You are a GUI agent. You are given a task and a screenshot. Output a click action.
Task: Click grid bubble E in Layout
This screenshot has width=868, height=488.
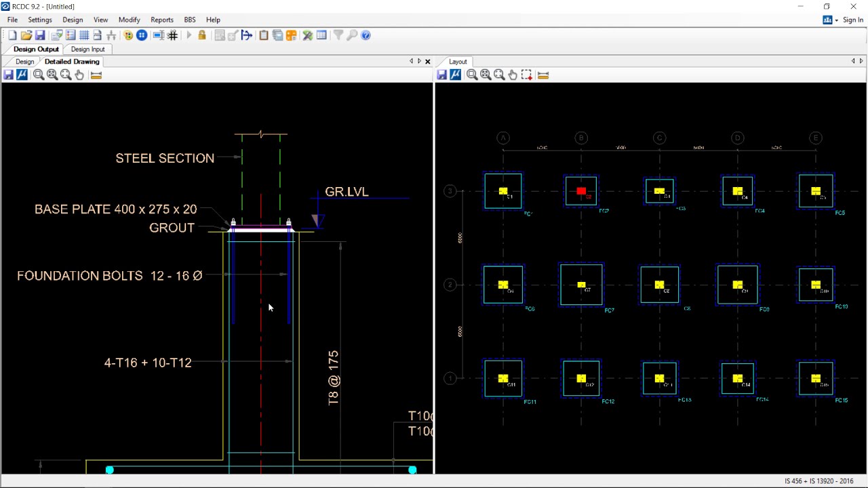point(816,138)
